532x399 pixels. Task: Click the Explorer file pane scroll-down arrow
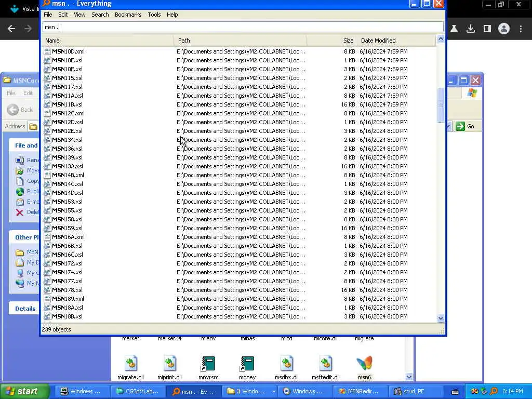point(409,377)
